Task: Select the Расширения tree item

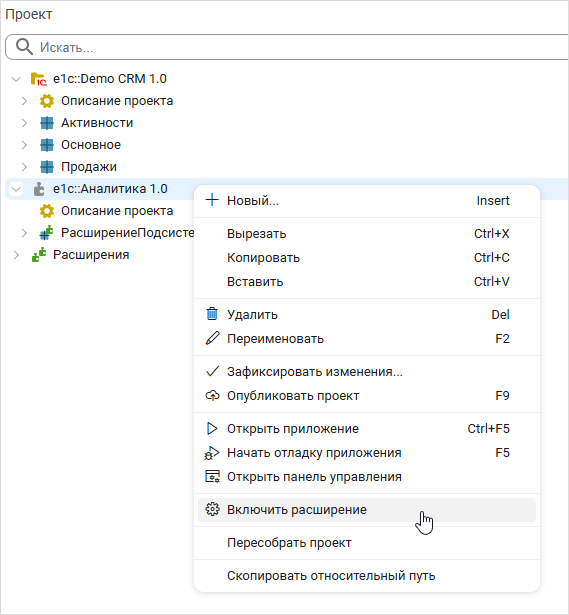Action: [x=91, y=255]
